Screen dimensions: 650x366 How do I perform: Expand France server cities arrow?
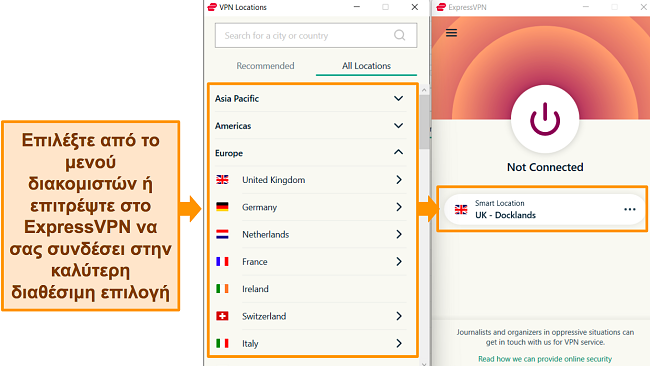[x=399, y=262]
